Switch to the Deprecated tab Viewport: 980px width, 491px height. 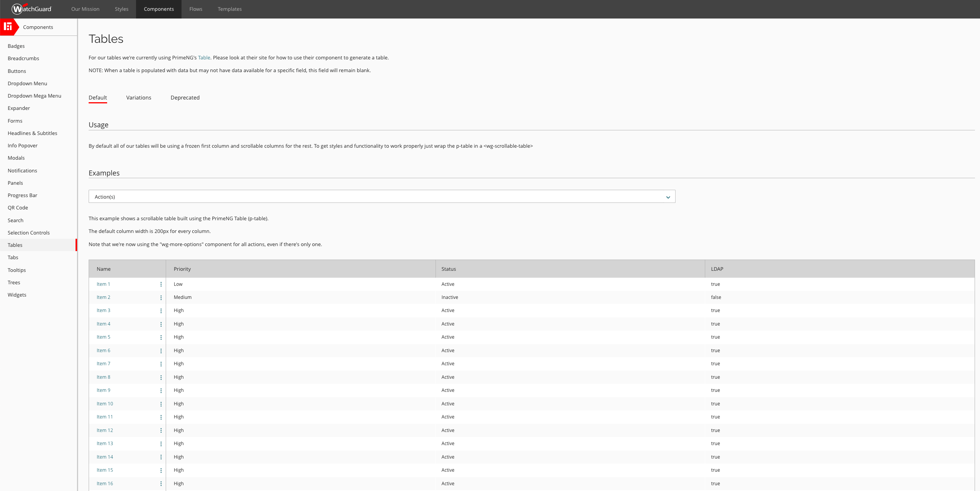(x=185, y=98)
